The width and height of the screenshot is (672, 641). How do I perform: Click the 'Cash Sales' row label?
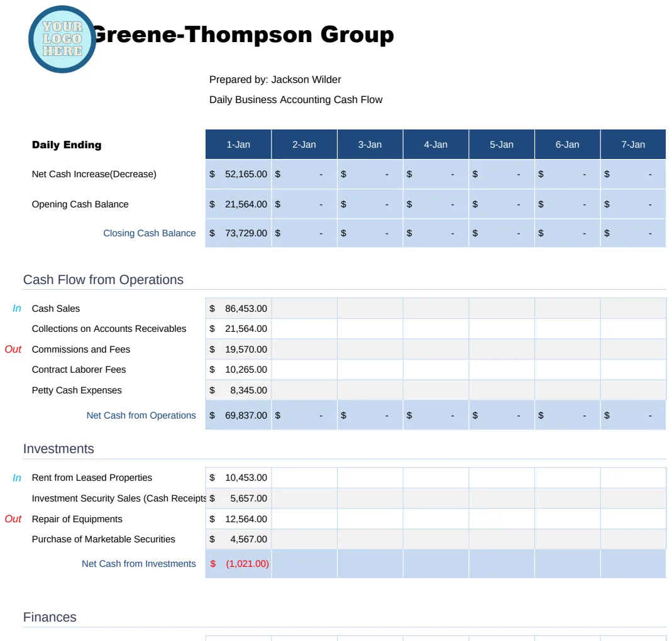(56, 309)
